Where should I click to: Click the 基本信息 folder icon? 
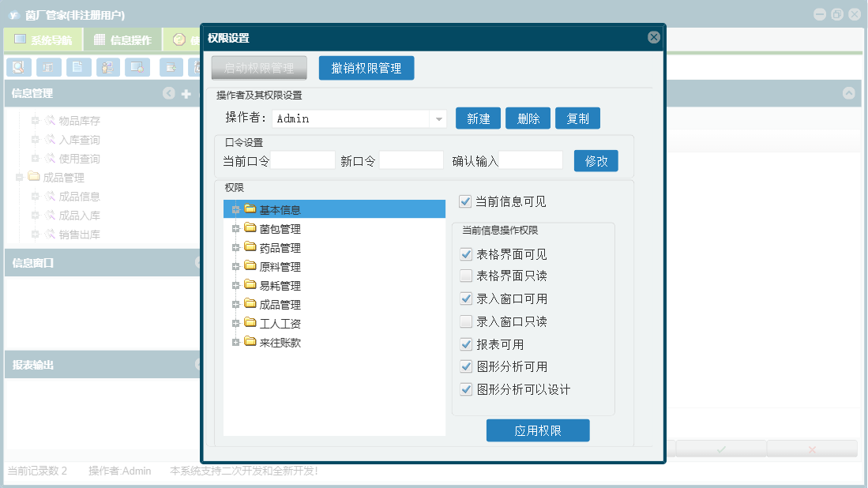coord(250,209)
